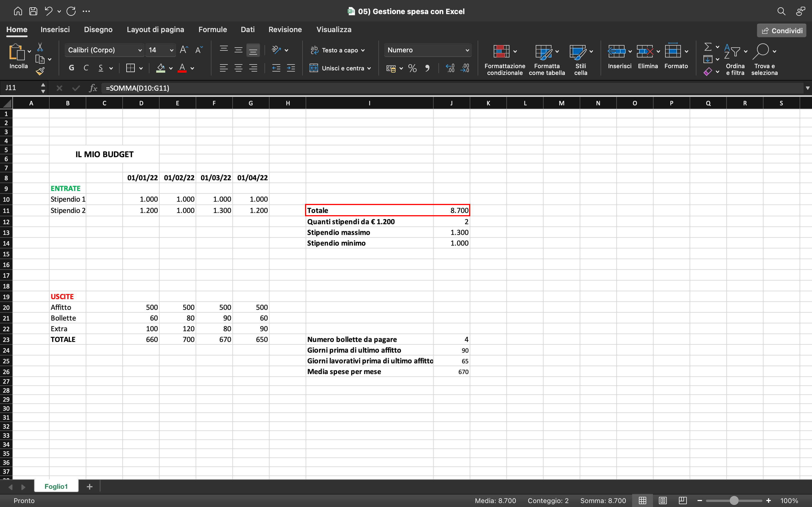Enable italic with the C button
Screen dimensions: 812x507
click(x=86, y=67)
